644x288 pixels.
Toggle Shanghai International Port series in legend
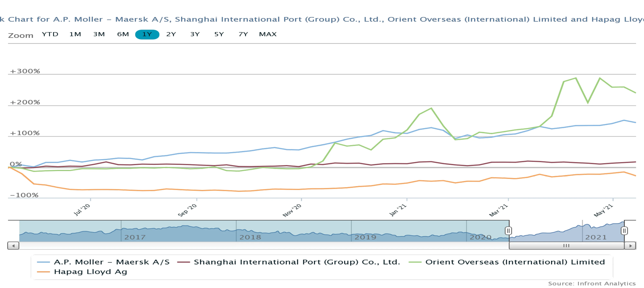click(x=297, y=262)
